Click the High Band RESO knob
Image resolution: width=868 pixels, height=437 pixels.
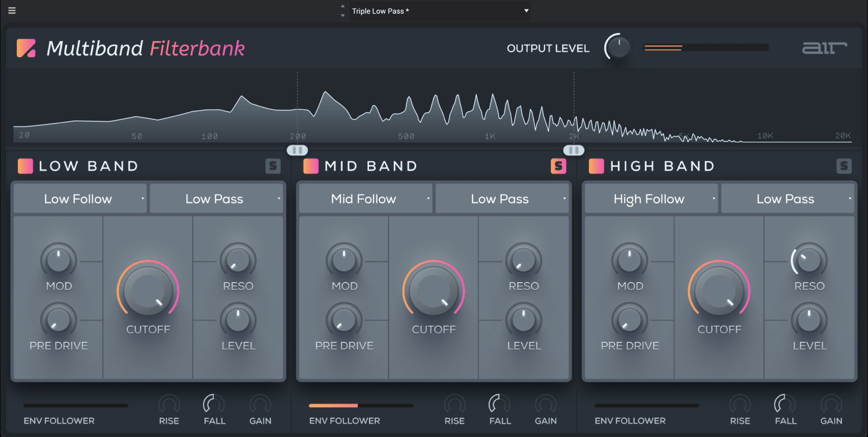click(x=809, y=260)
